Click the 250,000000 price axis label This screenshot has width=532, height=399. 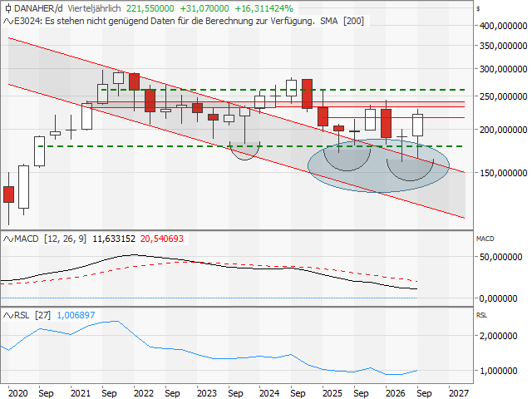click(503, 96)
